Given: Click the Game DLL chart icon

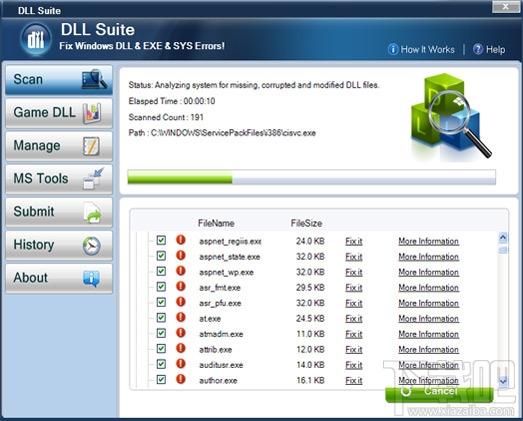Looking at the screenshot, I should (92, 113).
